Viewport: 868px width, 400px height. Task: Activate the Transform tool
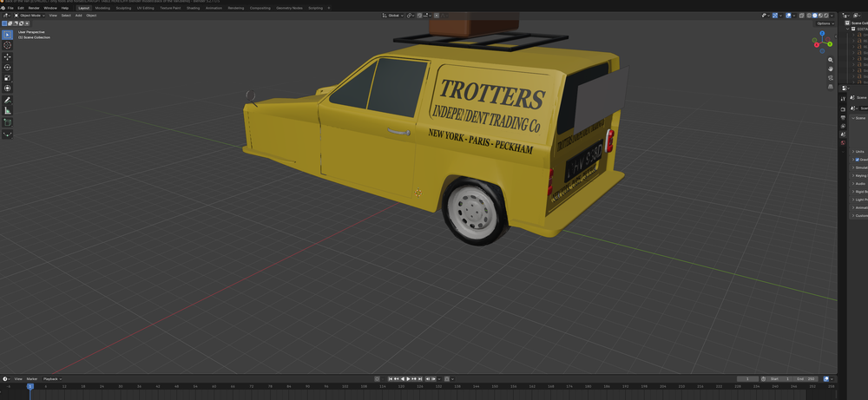click(7, 89)
